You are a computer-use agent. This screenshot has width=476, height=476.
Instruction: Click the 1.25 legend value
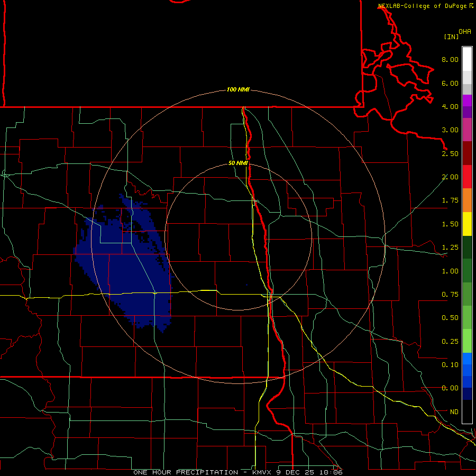(450, 248)
